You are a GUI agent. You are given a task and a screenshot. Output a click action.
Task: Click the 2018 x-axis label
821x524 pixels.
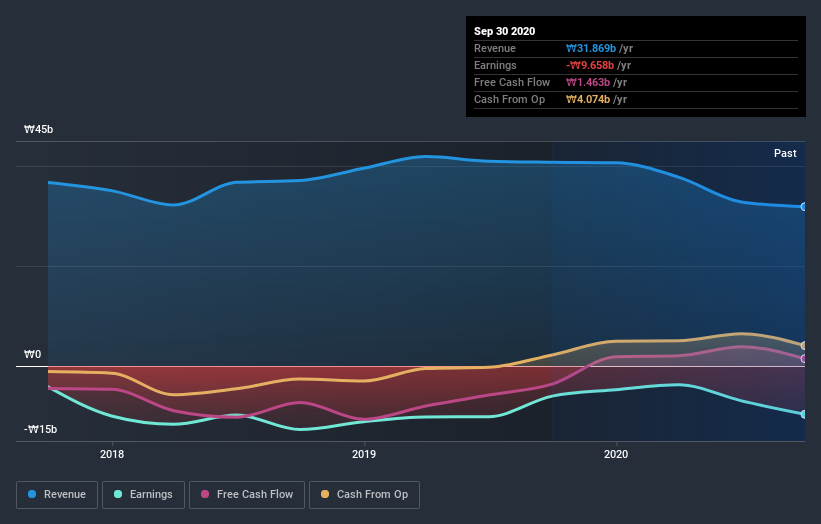pyautogui.click(x=112, y=454)
